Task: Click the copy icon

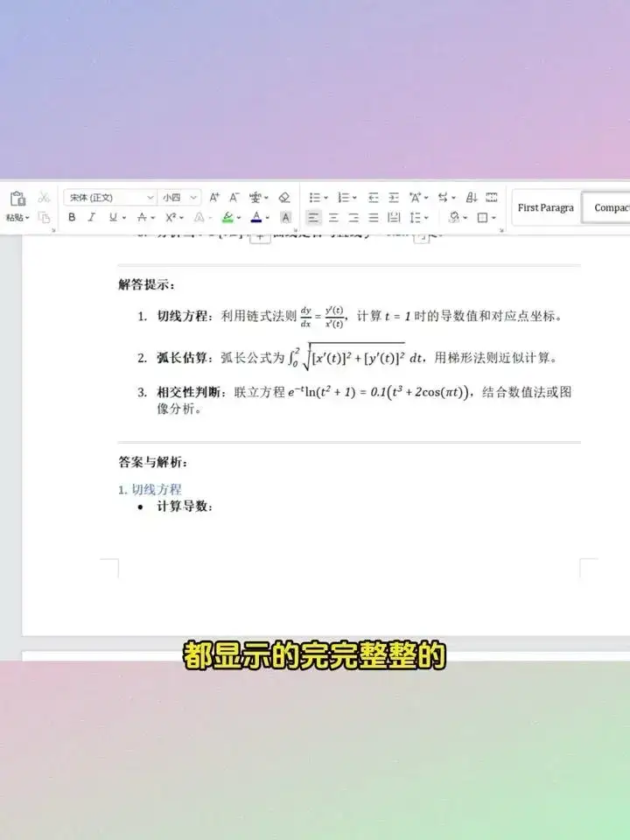Action: tap(44, 218)
